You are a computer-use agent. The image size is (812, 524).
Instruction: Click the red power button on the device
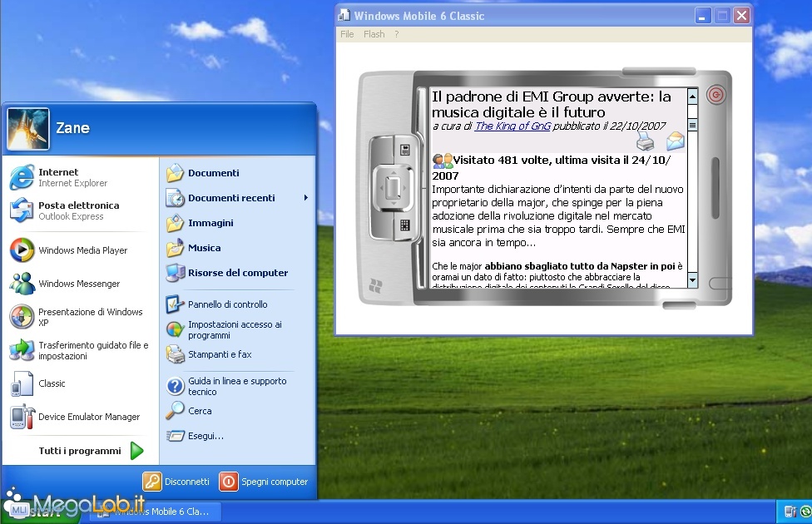[x=715, y=95]
